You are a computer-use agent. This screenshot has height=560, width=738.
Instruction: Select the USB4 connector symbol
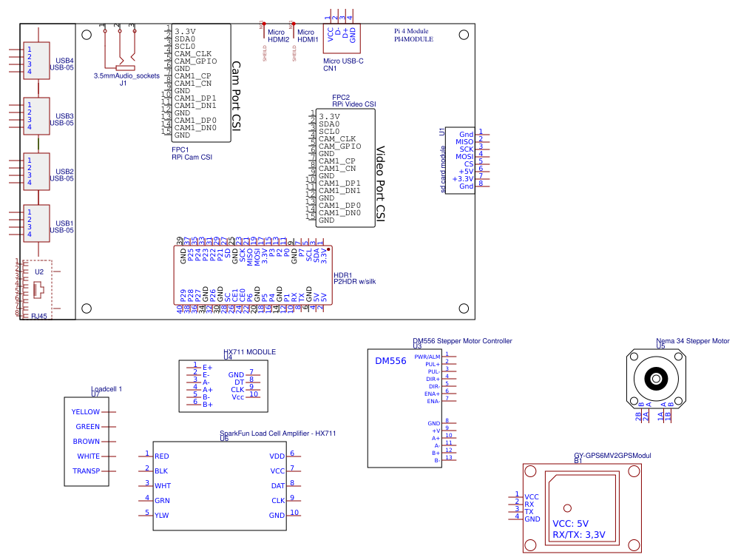(x=37, y=60)
